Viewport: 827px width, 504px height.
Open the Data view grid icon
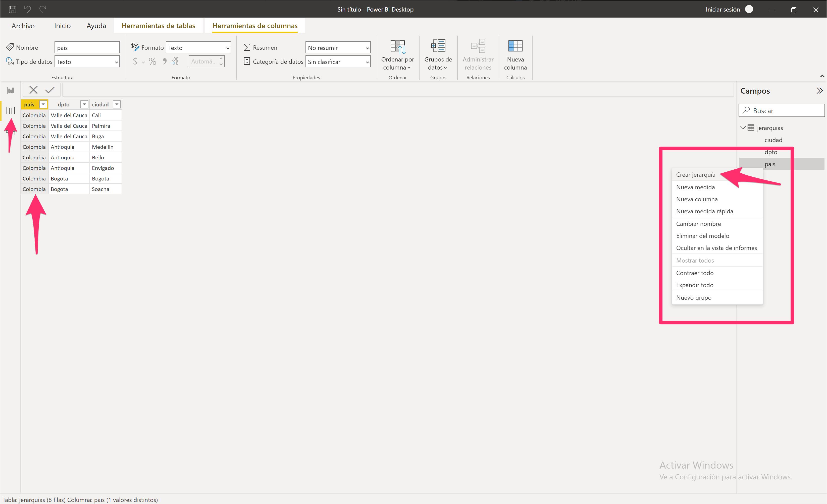[10, 110]
